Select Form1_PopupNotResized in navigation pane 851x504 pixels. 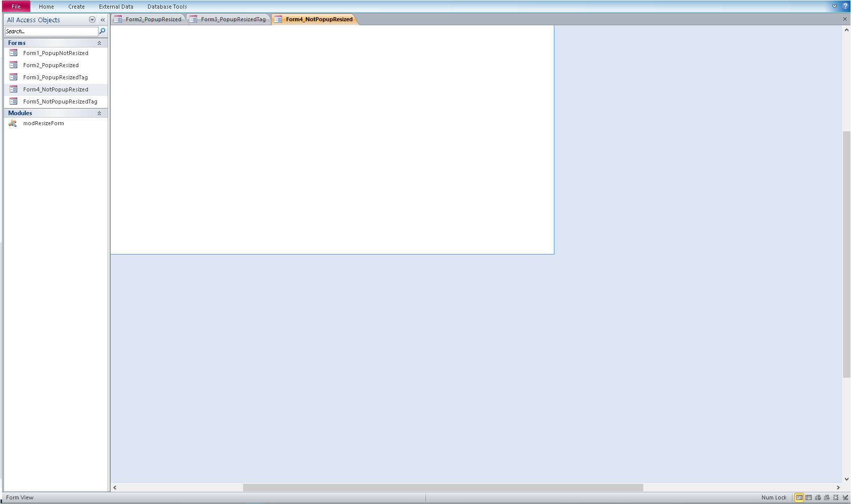pyautogui.click(x=56, y=53)
